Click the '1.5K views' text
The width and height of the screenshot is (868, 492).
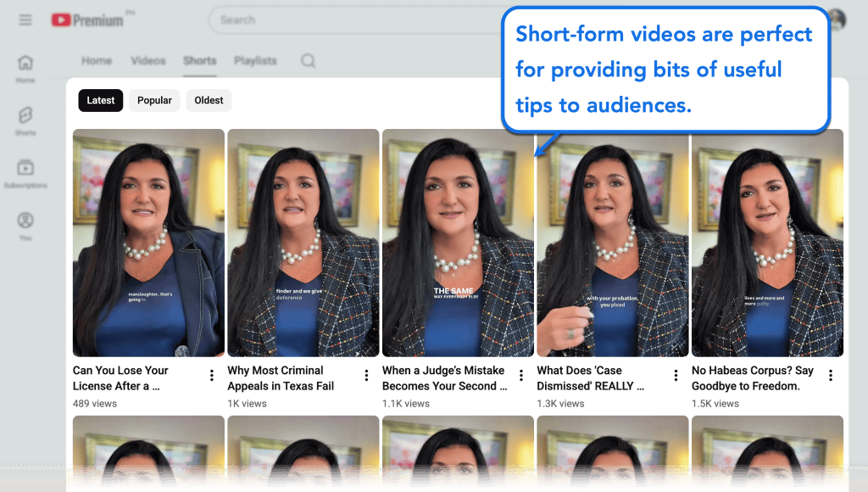pyautogui.click(x=715, y=403)
